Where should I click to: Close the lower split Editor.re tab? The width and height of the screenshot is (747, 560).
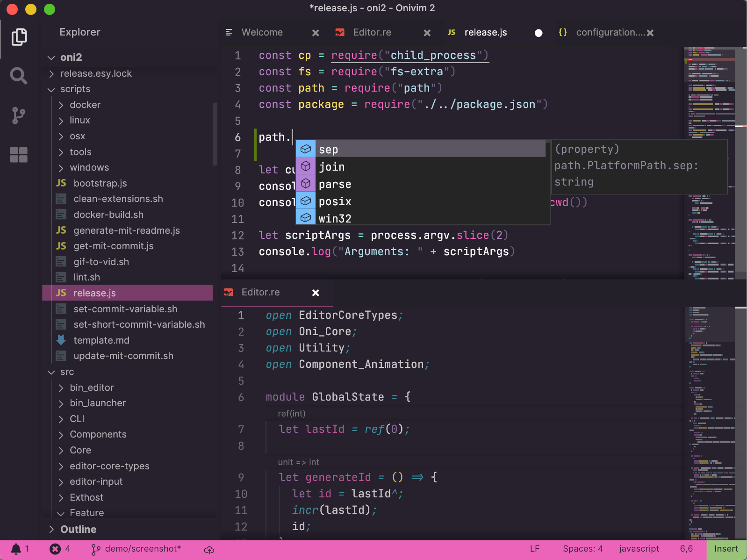[316, 293]
